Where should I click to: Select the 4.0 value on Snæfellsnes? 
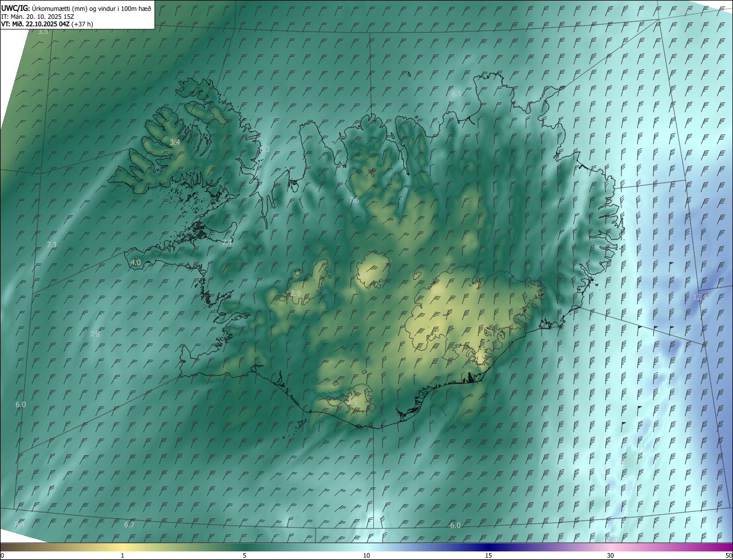click(x=136, y=262)
